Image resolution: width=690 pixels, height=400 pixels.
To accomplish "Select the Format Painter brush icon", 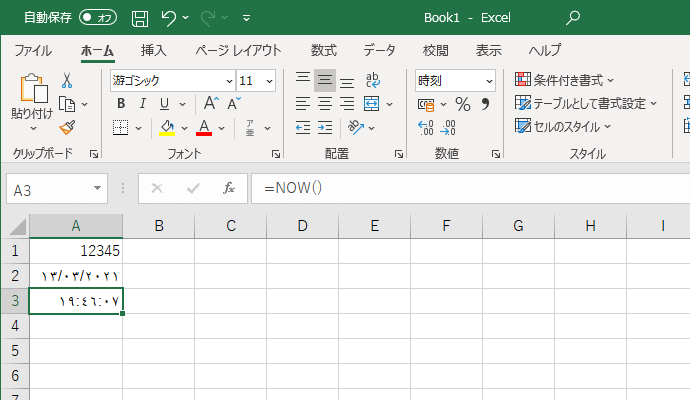I will 67,127.
